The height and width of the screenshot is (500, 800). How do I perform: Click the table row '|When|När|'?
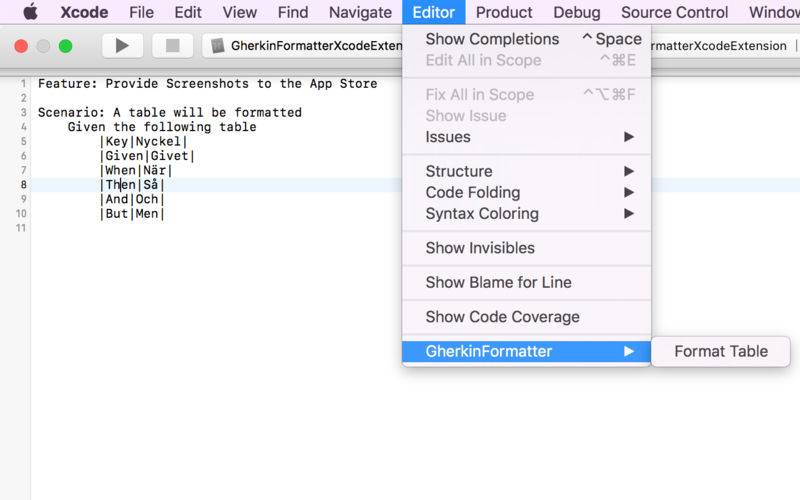[x=136, y=170]
